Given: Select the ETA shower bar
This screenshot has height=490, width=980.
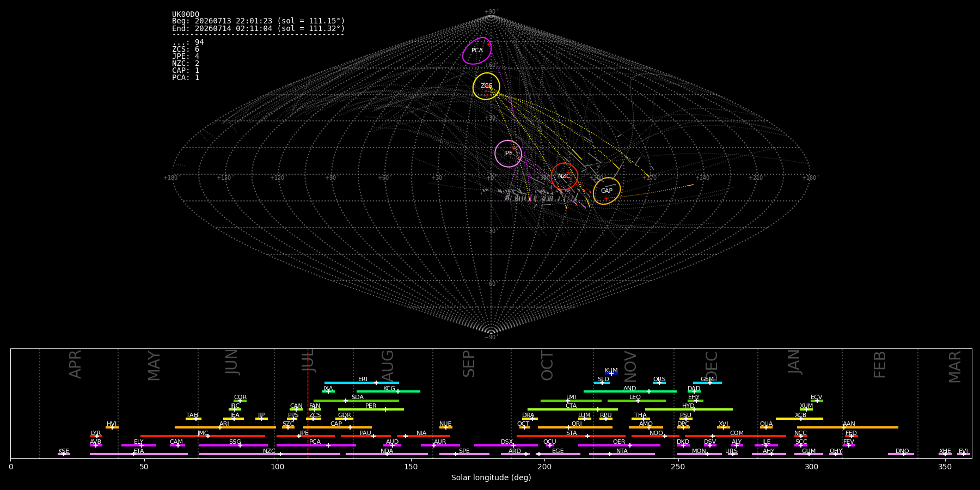Looking at the screenshot, I should [x=139, y=454].
